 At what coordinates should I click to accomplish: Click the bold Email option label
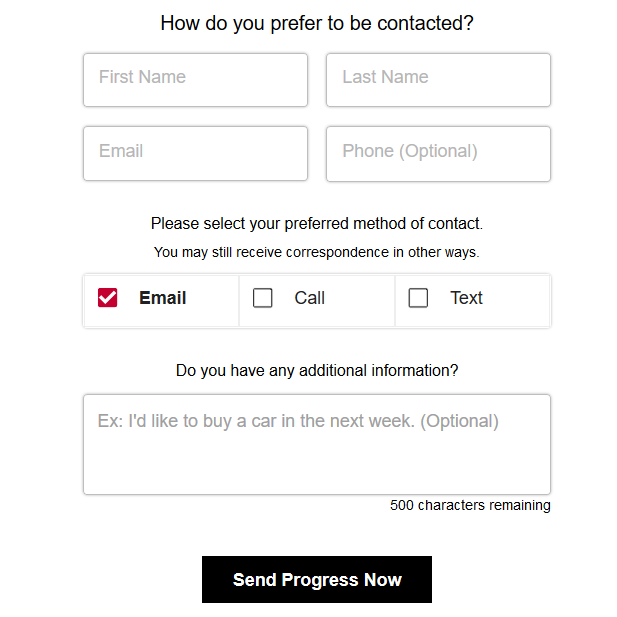coord(163,298)
